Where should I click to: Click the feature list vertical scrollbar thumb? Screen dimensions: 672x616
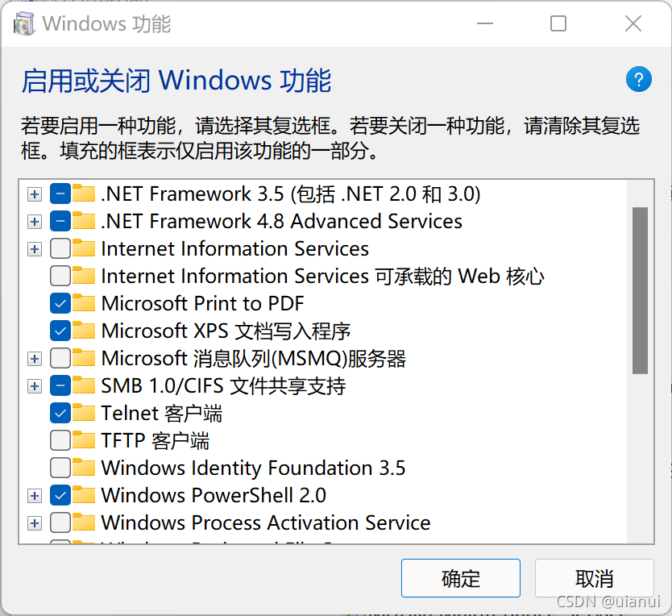click(x=641, y=290)
